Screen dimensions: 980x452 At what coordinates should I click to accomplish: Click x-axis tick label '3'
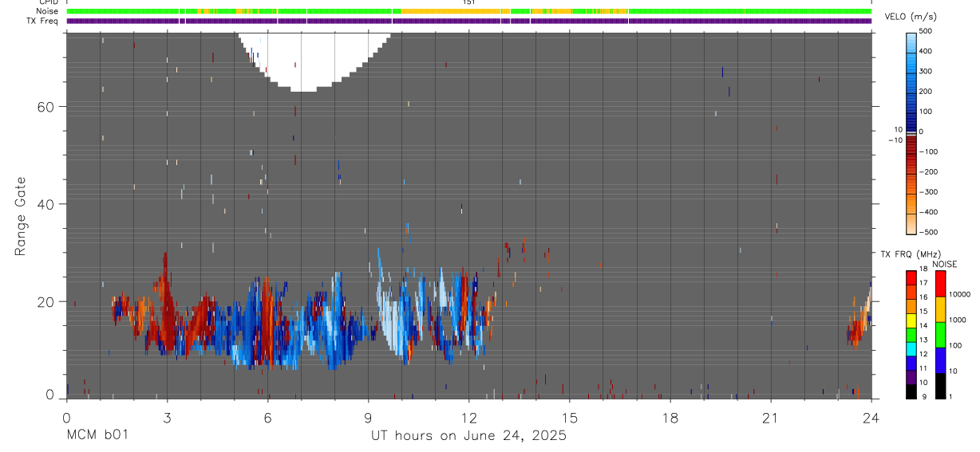(x=167, y=418)
